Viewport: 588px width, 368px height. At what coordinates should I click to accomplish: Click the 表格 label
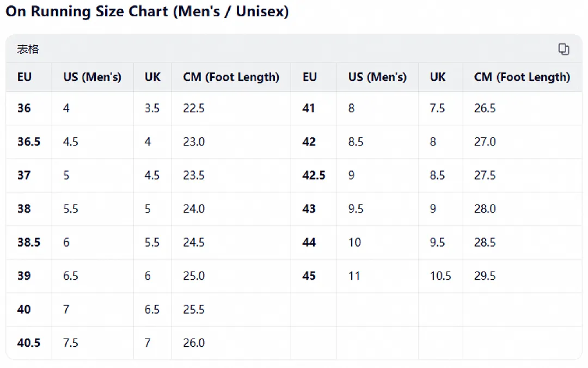point(28,49)
